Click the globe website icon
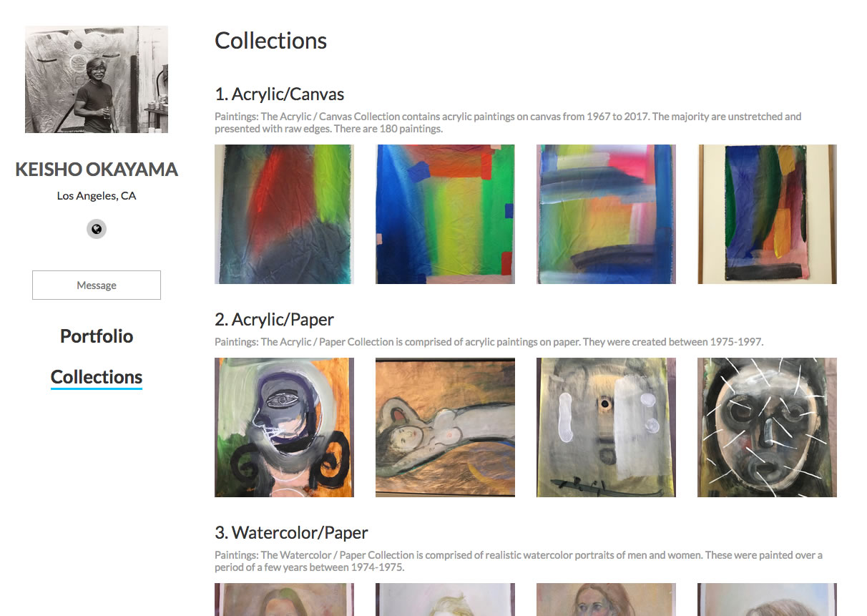This screenshot has width=867, height=616. pyautogui.click(x=97, y=229)
